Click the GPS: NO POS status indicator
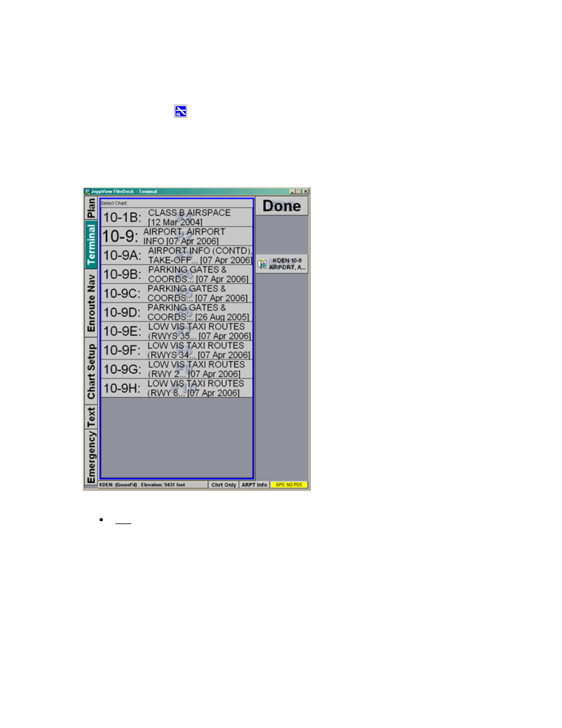This screenshot has width=562, height=728. tap(289, 485)
